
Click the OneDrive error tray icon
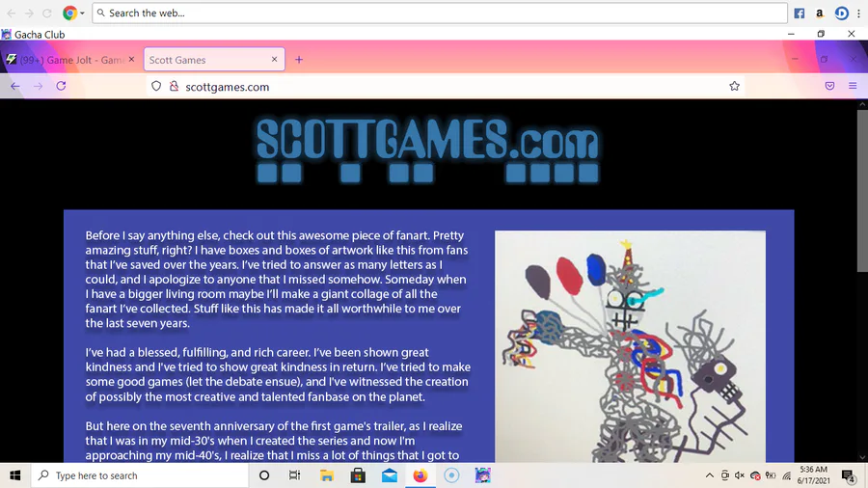pos(755,475)
